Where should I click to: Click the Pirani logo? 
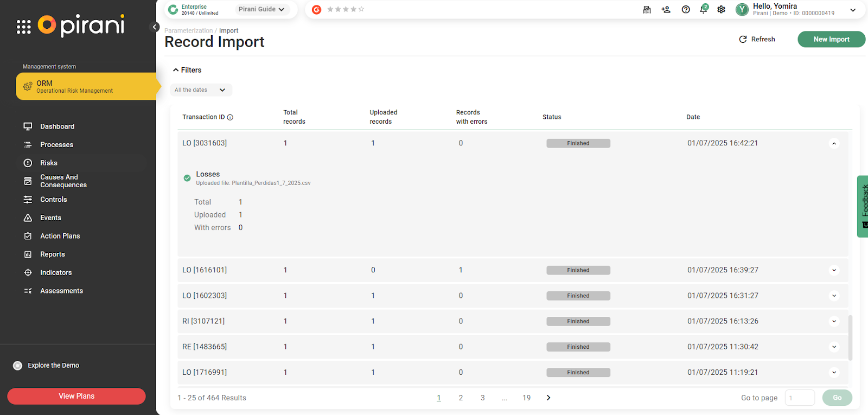(81, 25)
